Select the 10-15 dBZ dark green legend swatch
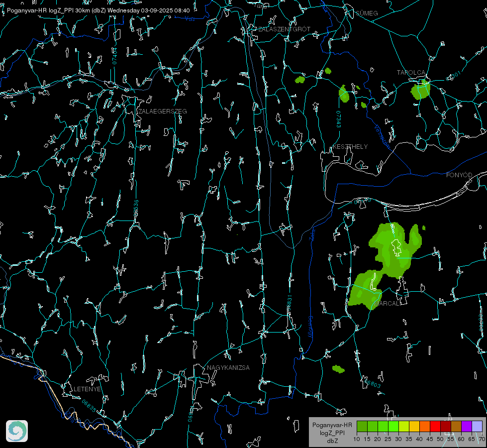487x448 pixels. pyautogui.click(x=362, y=426)
